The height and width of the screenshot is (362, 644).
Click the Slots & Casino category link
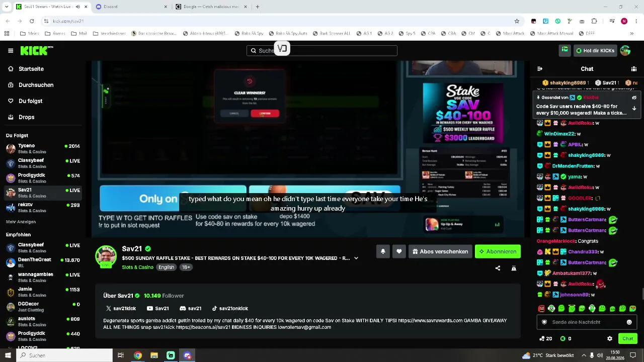coord(137,267)
